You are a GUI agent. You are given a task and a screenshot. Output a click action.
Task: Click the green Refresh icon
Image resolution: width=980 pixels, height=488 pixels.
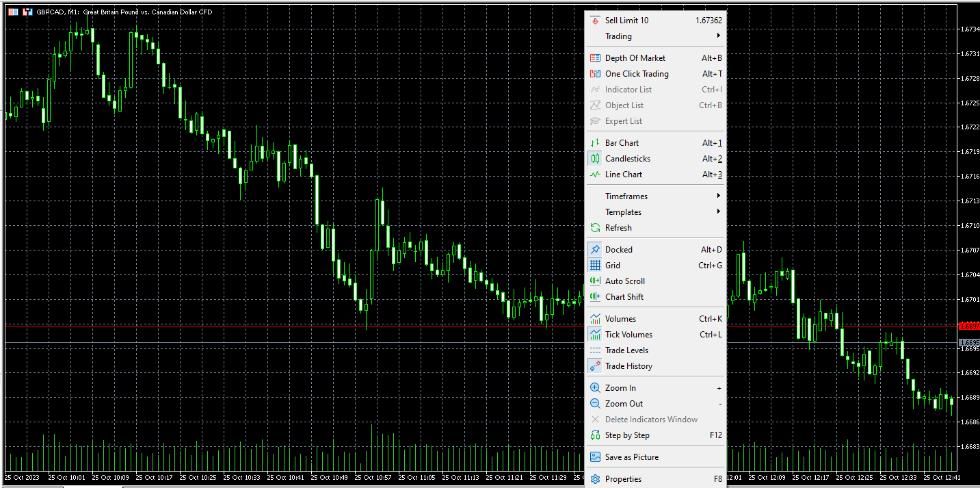pyautogui.click(x=595, y=228)
